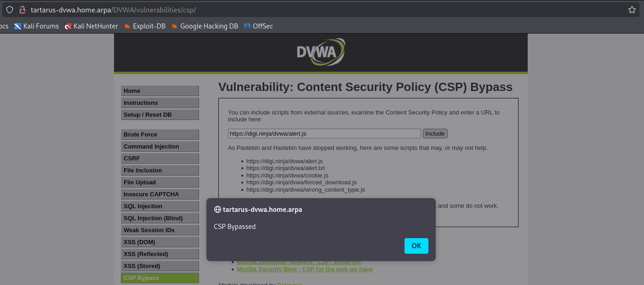The image size is (644, 285).
Task: Open the Home page from sidebar
Action: (x=160, y=91)
